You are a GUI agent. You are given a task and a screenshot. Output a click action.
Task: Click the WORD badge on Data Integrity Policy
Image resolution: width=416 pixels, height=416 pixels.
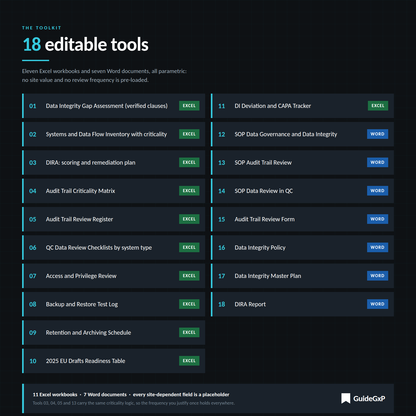[x=377, y=247]
